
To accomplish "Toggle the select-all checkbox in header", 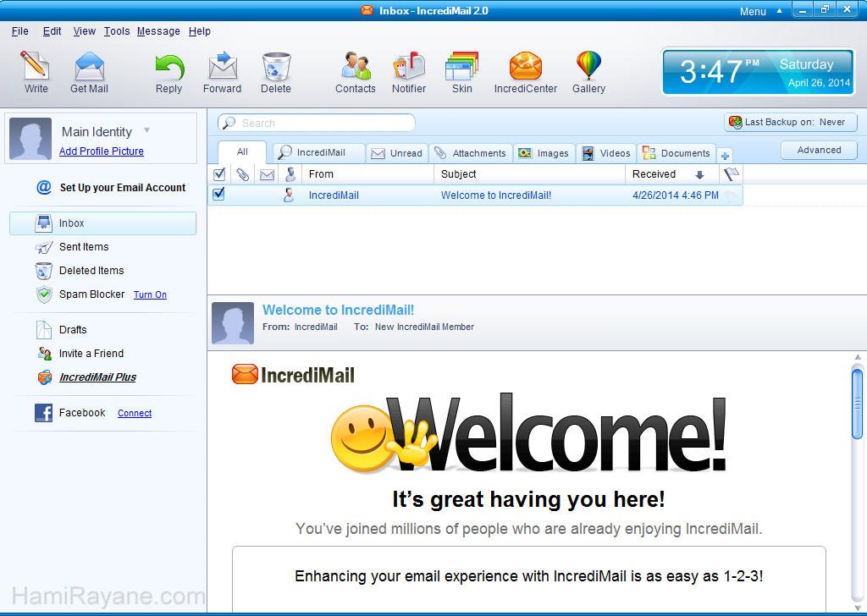I will pos(219,174).
